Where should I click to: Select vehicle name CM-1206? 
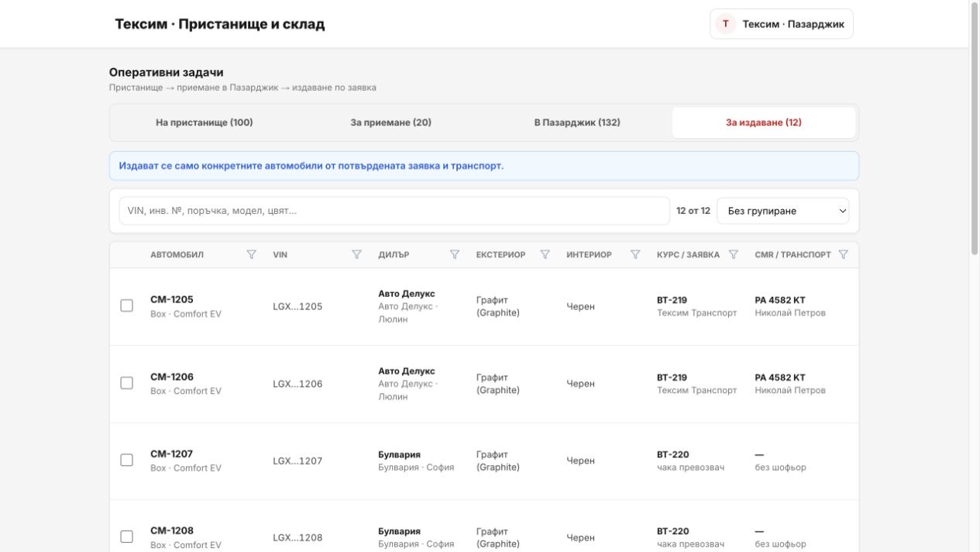coord(172,377)
